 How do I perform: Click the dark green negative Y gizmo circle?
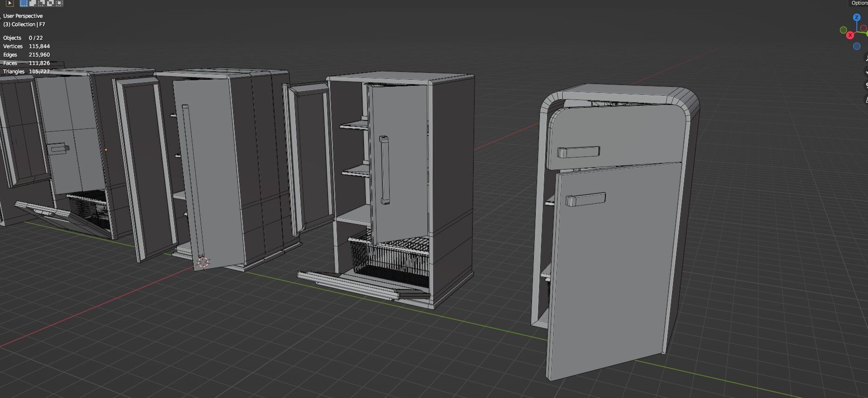[x=843, y=30]
